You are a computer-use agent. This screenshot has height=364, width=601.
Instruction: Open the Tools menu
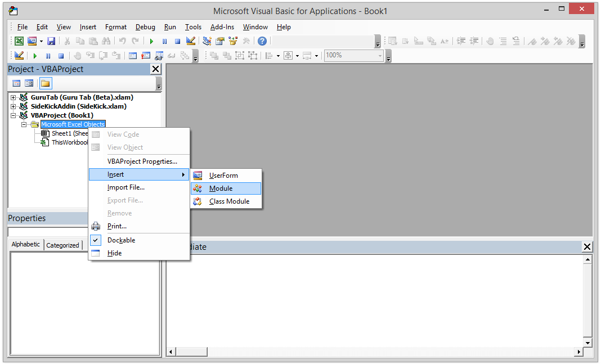pyautogui.click(x=193, y=27)
